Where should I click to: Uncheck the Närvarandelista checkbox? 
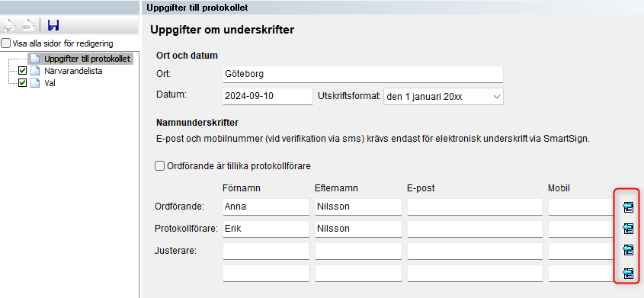pos(23,71)
